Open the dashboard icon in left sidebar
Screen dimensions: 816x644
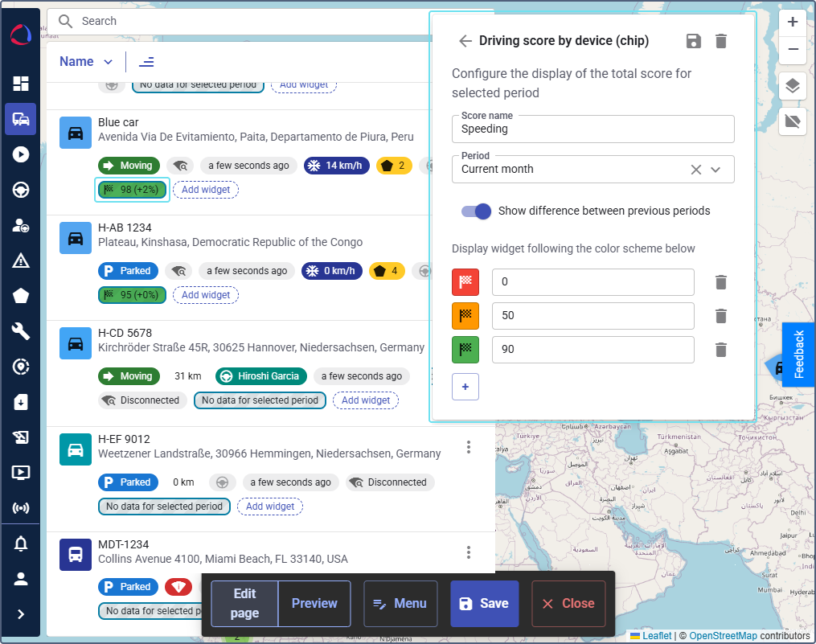pos(21,84)
